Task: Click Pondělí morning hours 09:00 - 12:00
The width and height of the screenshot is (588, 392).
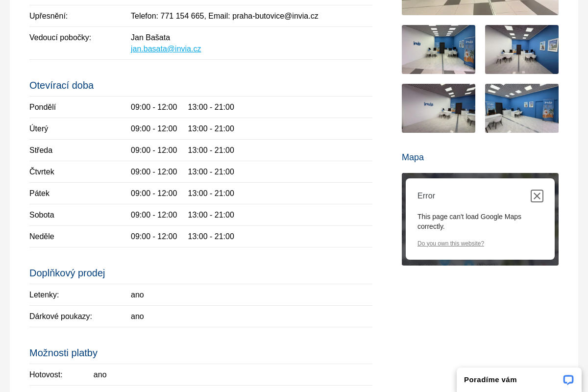Action: [154, 107]
